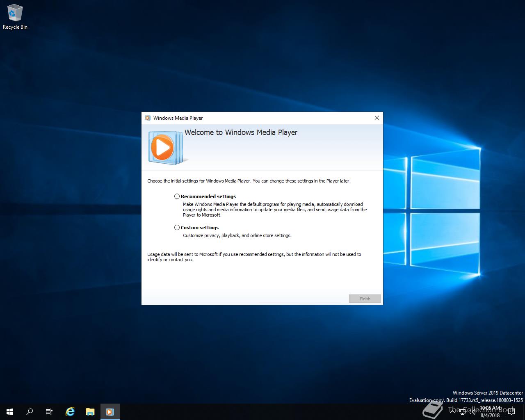
Task: Open taskbar Search magnifier
Action: click(x=30, y=412)
